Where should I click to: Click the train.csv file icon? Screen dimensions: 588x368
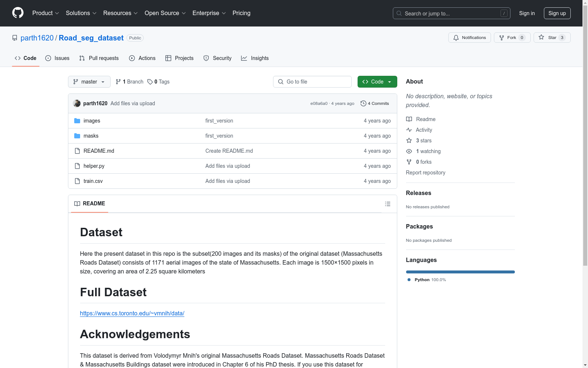[77, 181]
